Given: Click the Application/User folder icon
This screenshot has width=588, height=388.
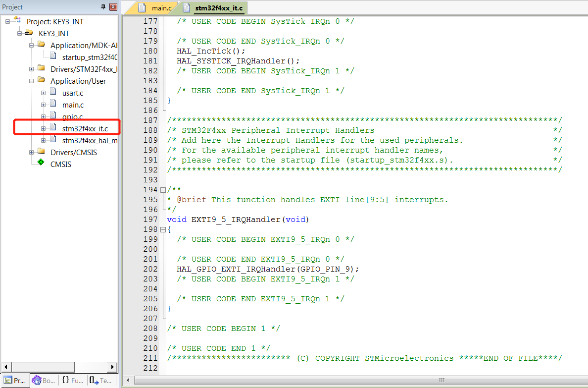Looking at the screenshot, I should [41, 80].
